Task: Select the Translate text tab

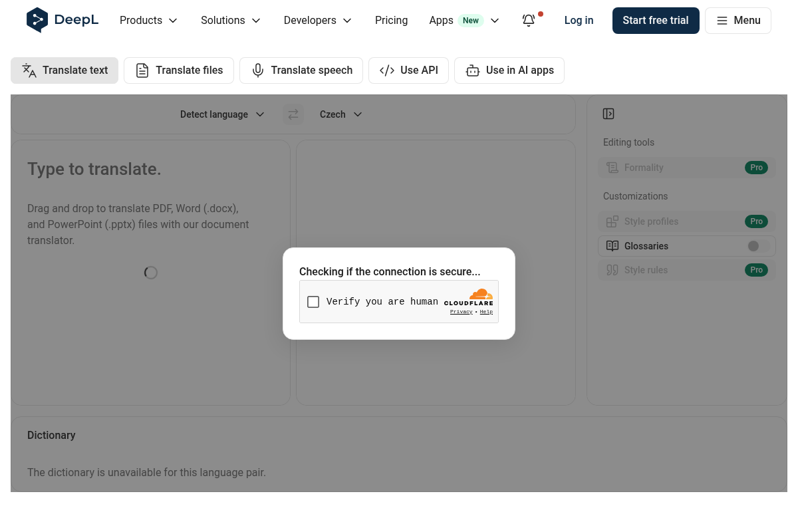Action: tap(65, 70)
